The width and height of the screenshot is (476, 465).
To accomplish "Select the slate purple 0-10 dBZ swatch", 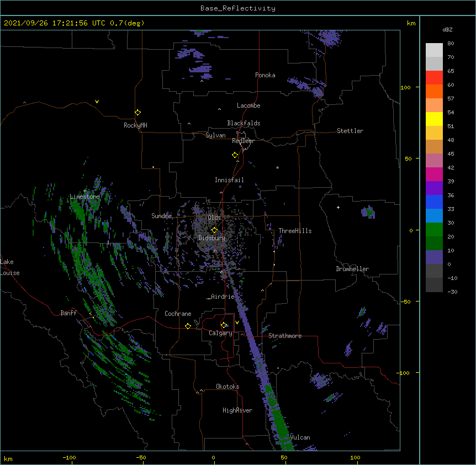I will [x=434, y=257].
